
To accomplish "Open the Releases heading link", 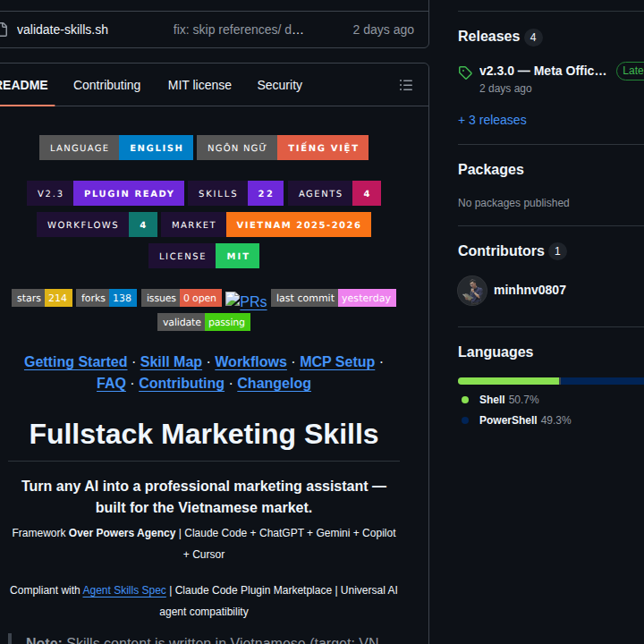I will click(x=488, y=36).
